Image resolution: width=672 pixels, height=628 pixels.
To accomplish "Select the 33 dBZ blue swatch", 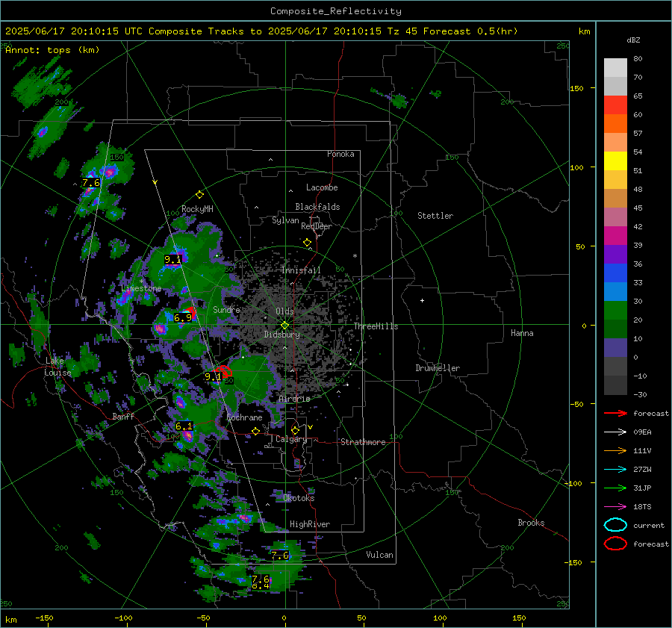I will 615,291.
